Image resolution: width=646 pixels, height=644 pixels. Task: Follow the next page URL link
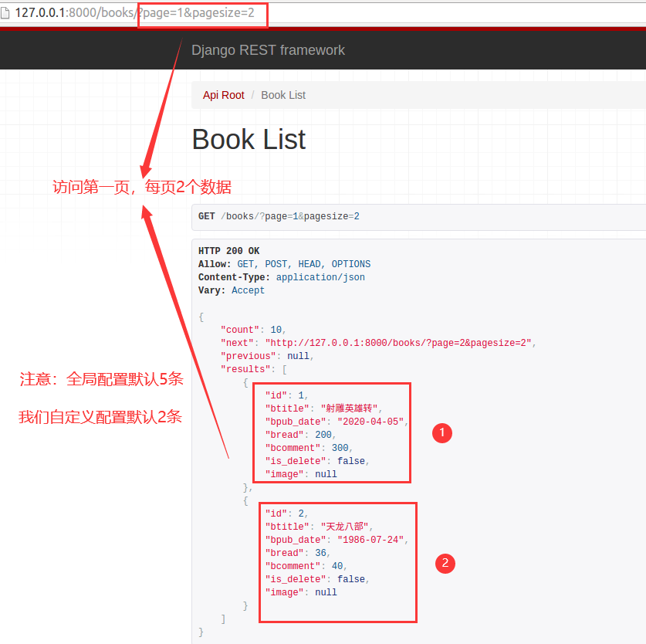(x=398, y=343)
